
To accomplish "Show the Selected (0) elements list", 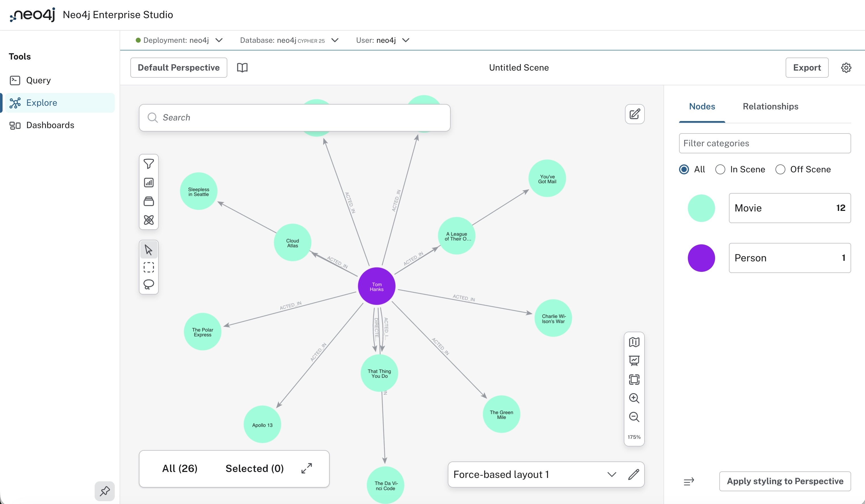I will [254, 469].
